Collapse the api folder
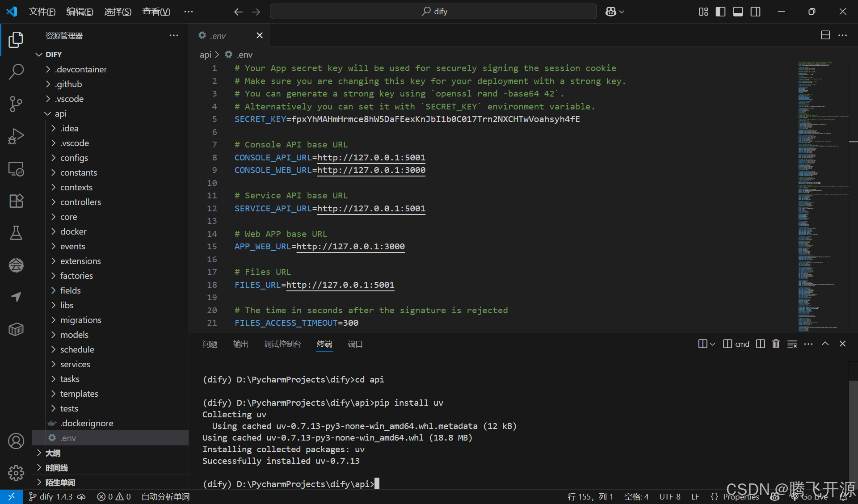The width and height of the screenshot is (858, 504). 60,113
